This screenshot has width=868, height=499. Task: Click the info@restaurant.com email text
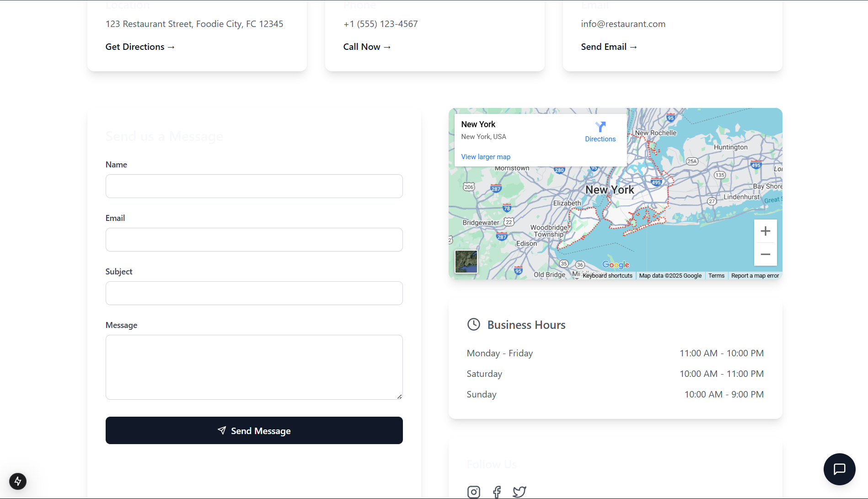[623, 24]
